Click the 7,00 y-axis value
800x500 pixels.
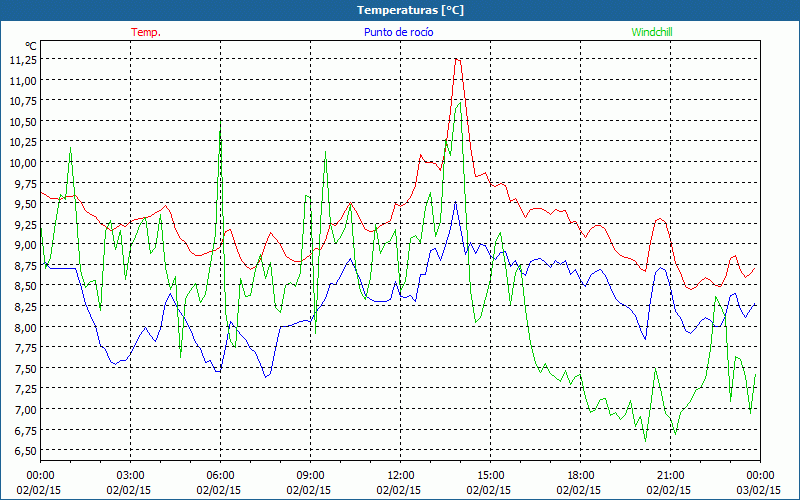point(26,409)
